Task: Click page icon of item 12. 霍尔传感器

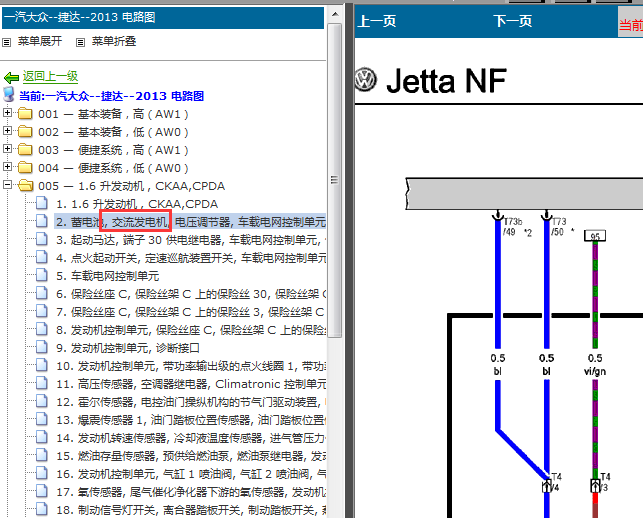Action: (x=41, y=401)
